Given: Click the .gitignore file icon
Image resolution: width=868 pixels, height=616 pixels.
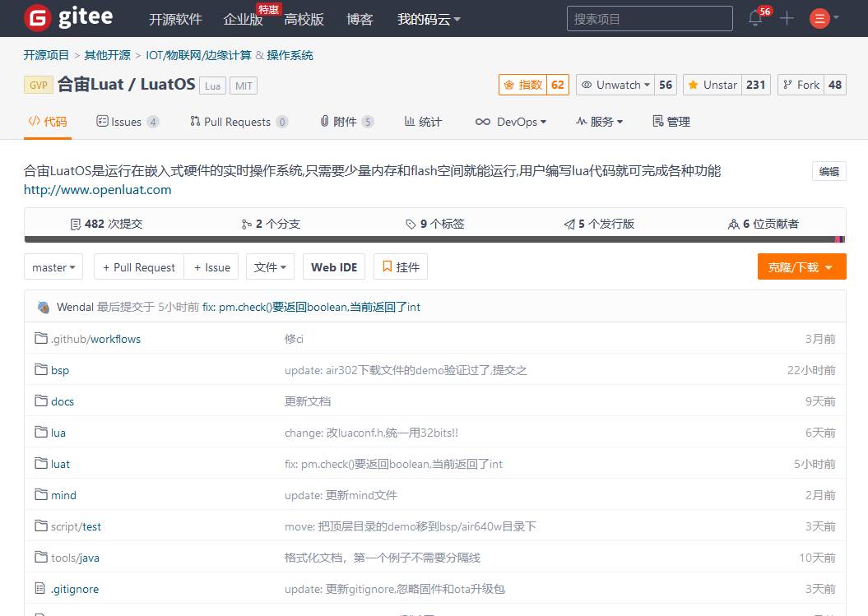Looking at the screenshot, I should pyautogui.click(x=39, y=588).
